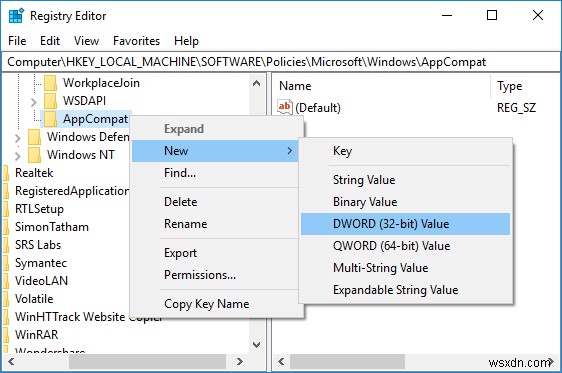Click the Registry Editor app icon in title bar
562x373 pixels.
click(x=16, y=16)
